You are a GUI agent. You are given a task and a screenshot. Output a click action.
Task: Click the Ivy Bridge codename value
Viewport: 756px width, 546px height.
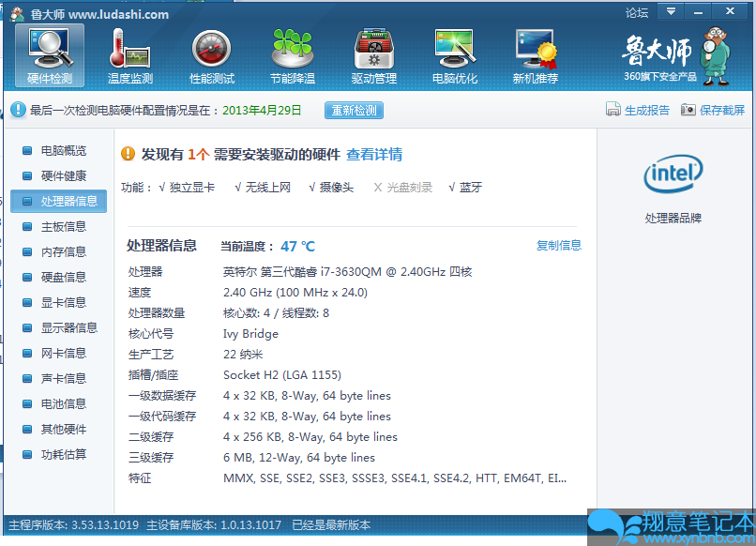(250, 334)
